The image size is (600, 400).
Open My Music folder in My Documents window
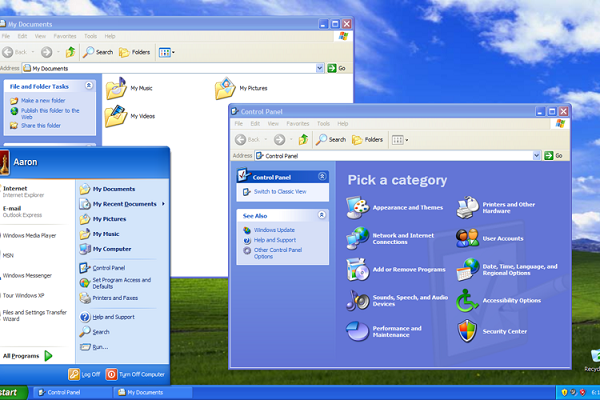point(129,88)
